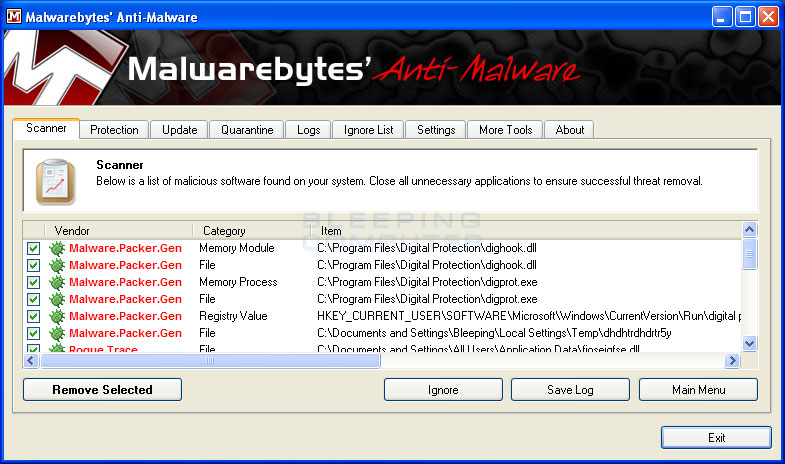The width and height of the screenshot is (785, 464).
Task: Uncheck the dighook.dll File entry
Action: [x=34, y=265]
